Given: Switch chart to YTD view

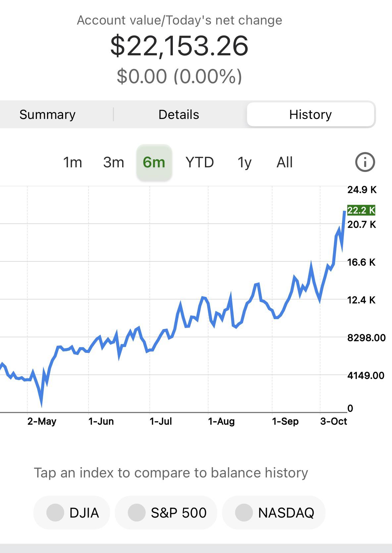Looking at the screenshot, I should [x=200, y=163].
